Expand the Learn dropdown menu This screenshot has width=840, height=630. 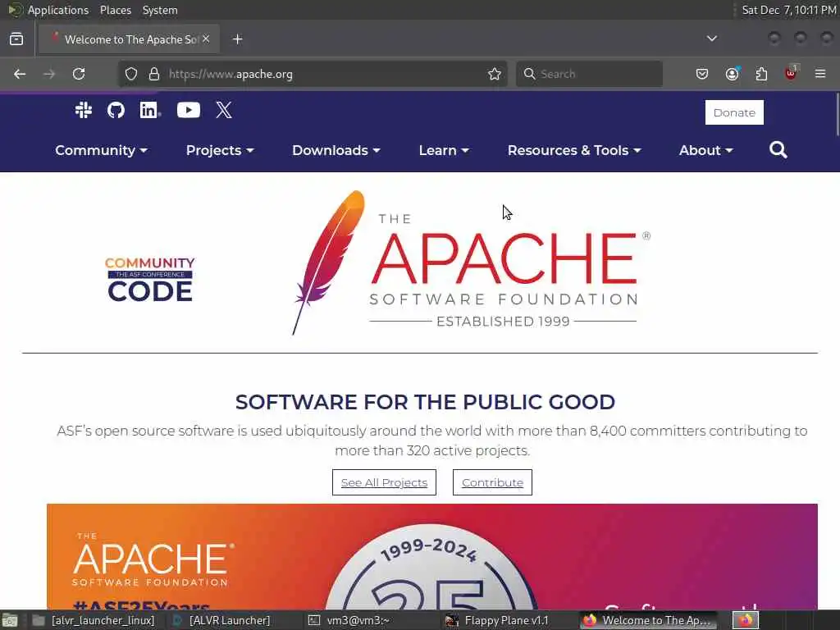(444, 151)
